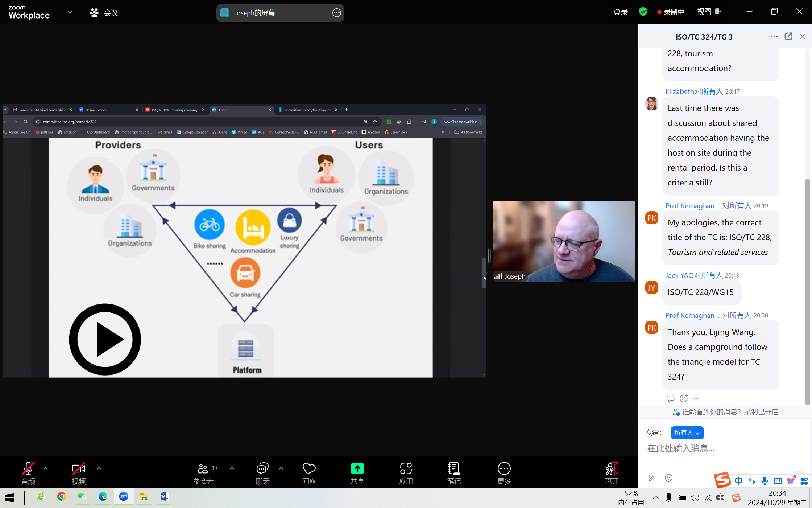Click the green Share screen icon
The height and width of the screenshot is (508, 812).
point(357,469)
